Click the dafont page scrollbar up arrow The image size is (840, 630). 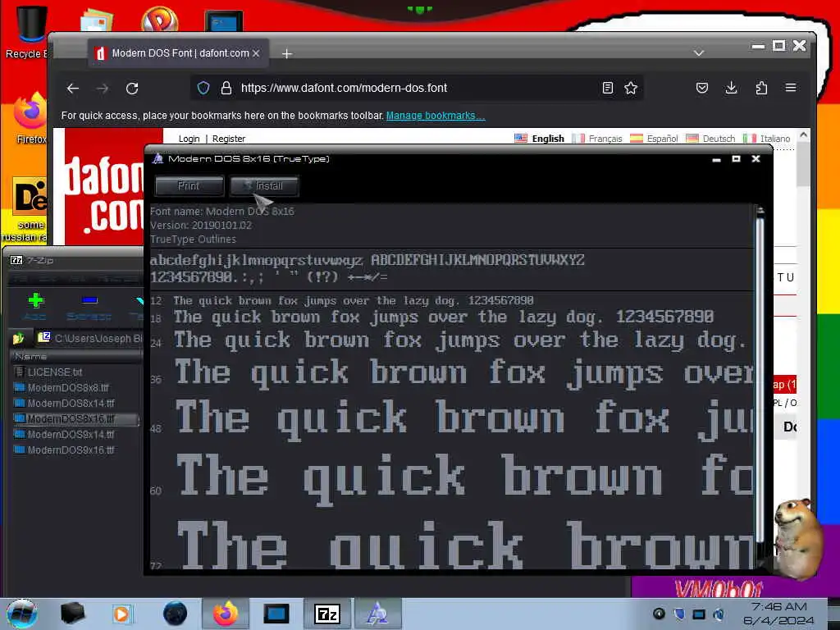click(803, 135)
